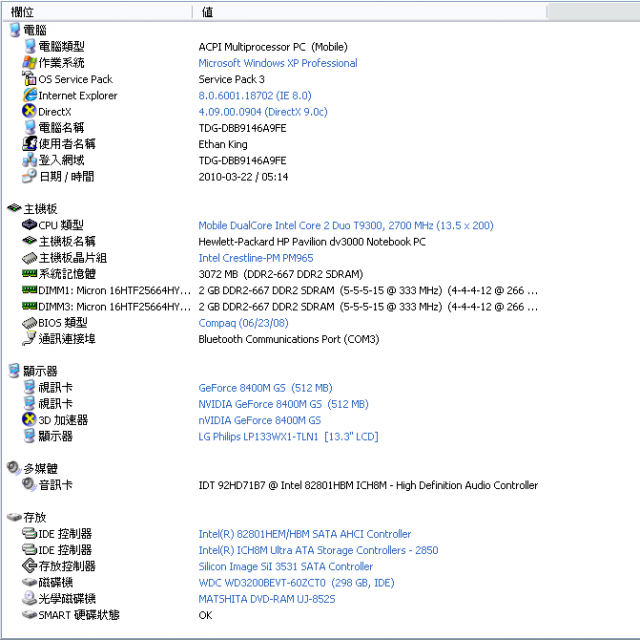Select the 多媒體 group heading
The width and height of the screenshot is (640, 640).
pos(40,469)
